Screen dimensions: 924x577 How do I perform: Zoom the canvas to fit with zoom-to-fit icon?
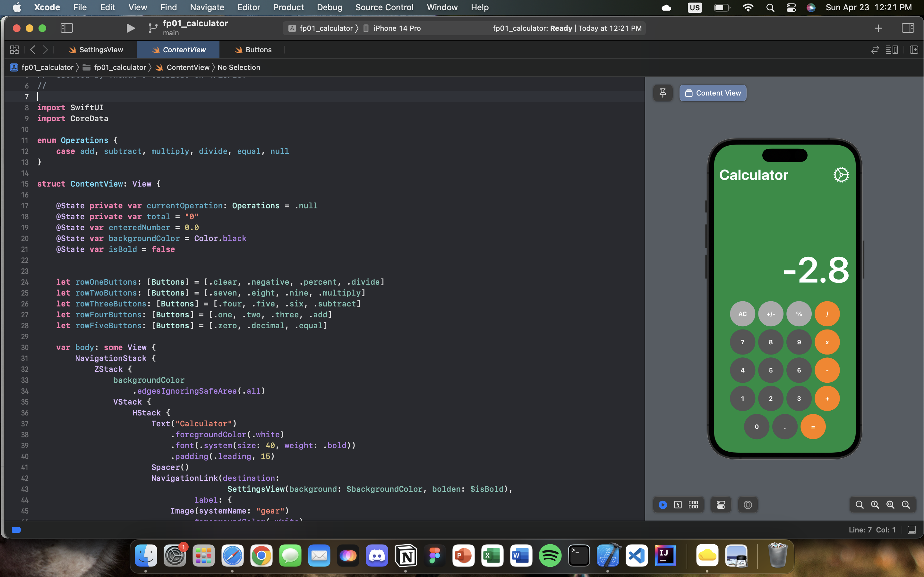coord(890,505)
